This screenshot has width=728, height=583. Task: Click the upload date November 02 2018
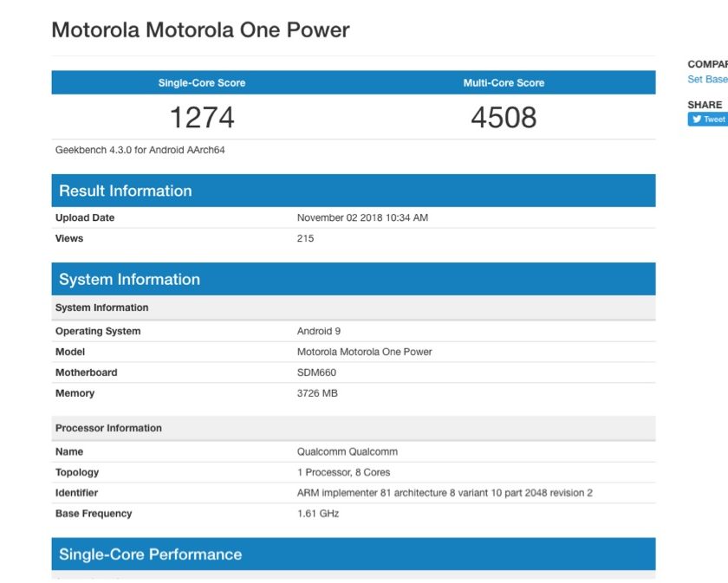[362, 218]
